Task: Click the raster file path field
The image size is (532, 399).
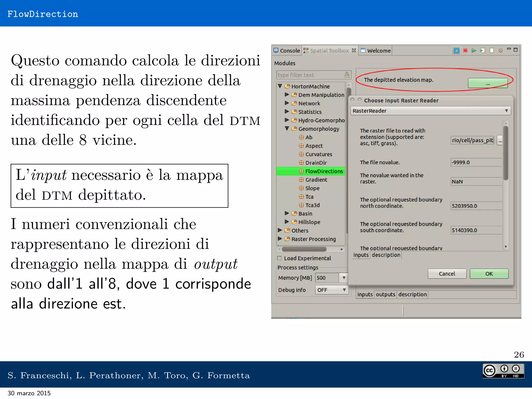Action: click(473, 140)
